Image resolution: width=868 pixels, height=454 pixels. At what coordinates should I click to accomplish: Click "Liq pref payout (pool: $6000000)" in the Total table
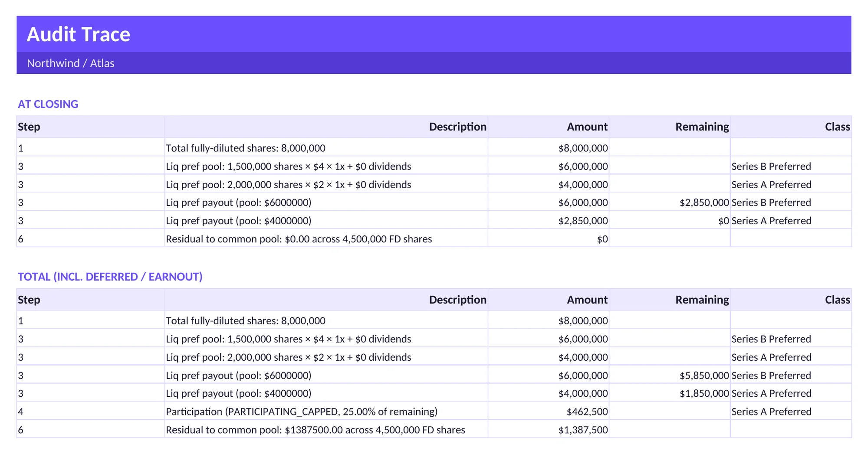[239, 376]
